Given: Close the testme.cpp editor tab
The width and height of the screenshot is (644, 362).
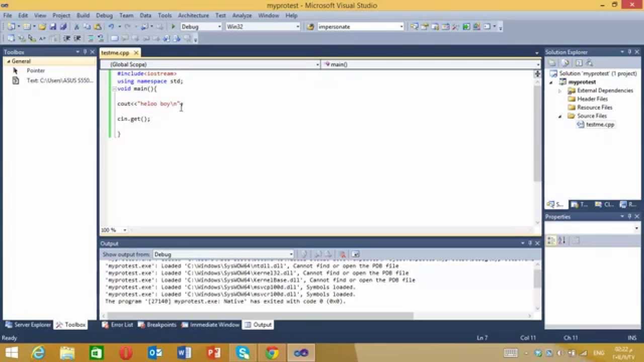Looking at the screenshot, I should pos(136,53).
